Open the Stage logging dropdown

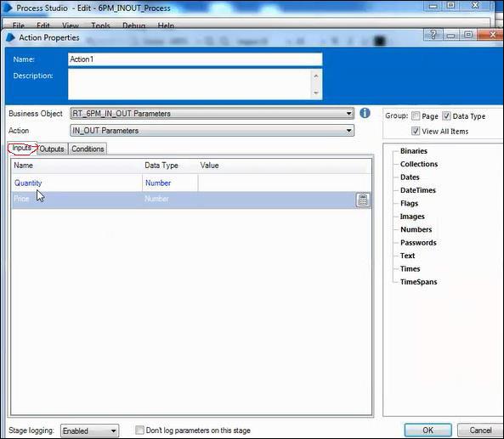pos(89,431)
